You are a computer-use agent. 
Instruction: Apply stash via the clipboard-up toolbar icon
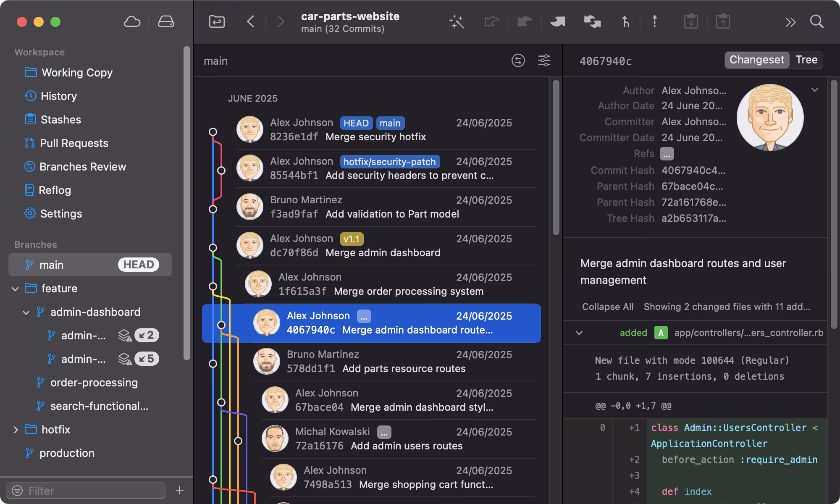coord(723,22)
